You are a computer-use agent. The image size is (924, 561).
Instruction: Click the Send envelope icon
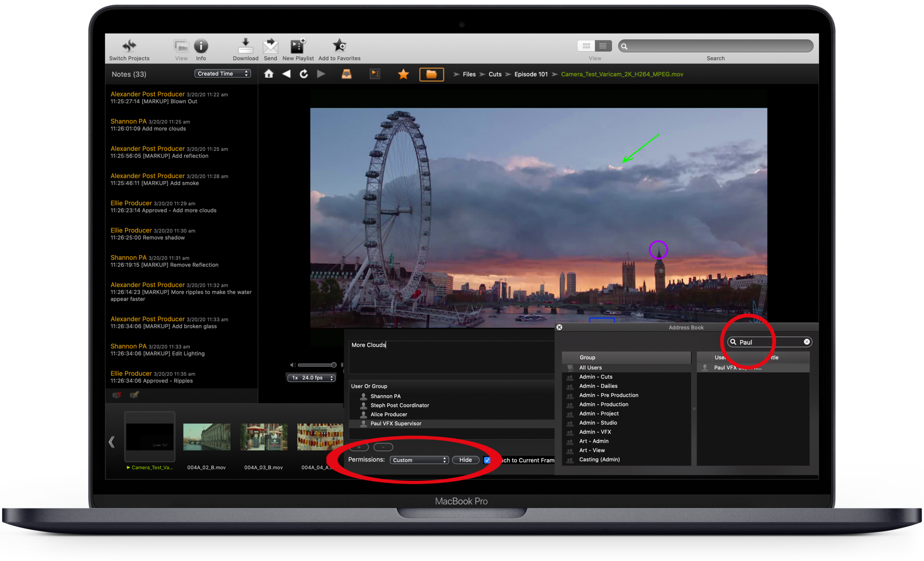[270, 46]
